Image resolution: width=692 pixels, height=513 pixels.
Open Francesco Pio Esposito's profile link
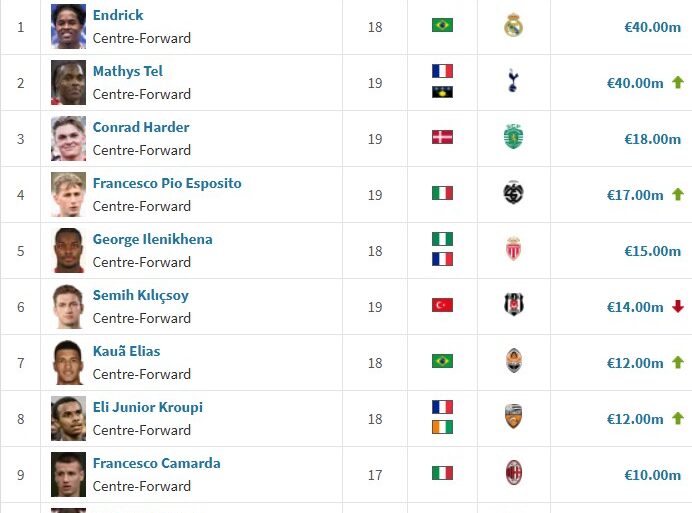pyautogui.click(x=167, y=183)
